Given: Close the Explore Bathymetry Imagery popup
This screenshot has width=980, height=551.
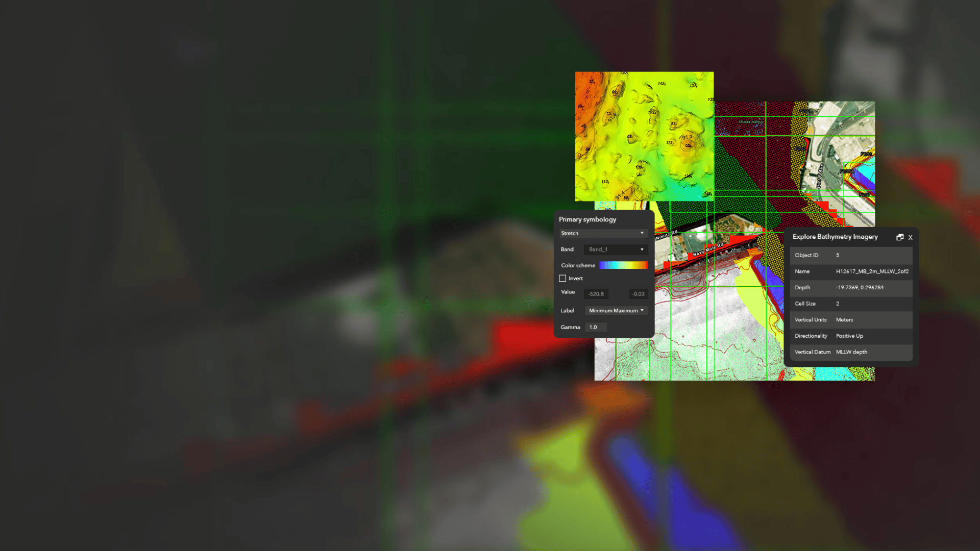Looking at the screenshot, I should pyautogui.click(x=910, y=237).
